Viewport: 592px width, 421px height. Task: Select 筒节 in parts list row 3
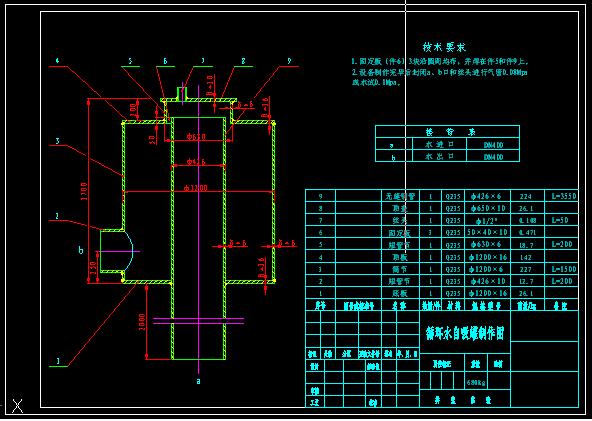pyautogui.click(x=400, y=269)
